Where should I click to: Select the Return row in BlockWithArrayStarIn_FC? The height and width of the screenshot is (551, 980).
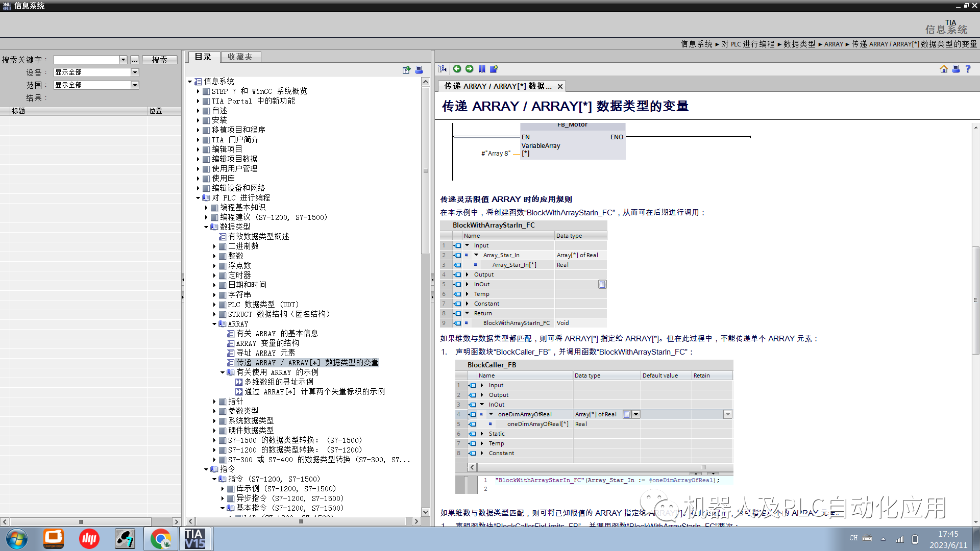[523, 313]
